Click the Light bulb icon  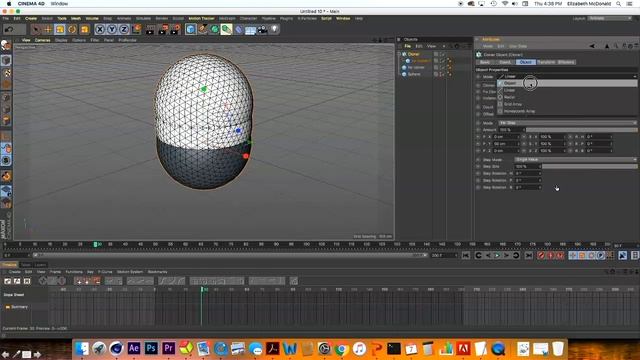(274, 29)
